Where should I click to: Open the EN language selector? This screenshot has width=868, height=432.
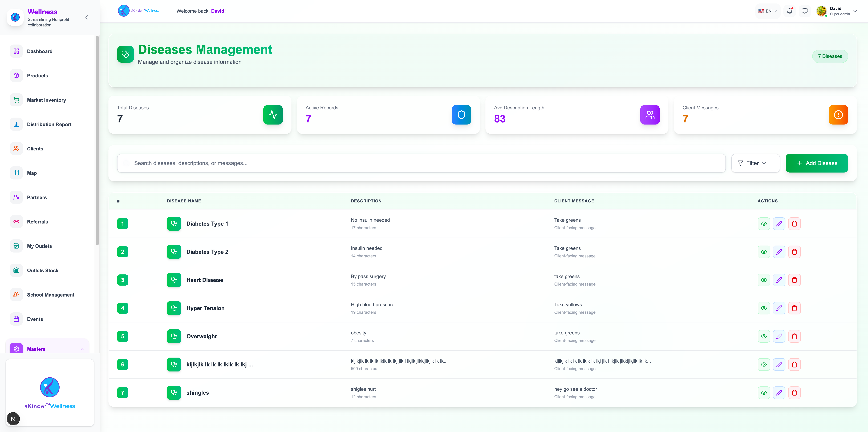[x=768, y=11]
